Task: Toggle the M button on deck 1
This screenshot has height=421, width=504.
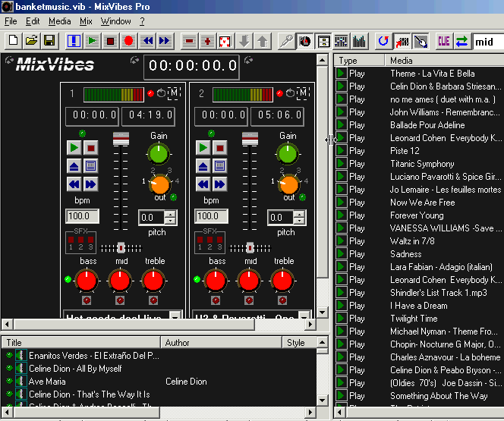Action: tap(175, 93)
